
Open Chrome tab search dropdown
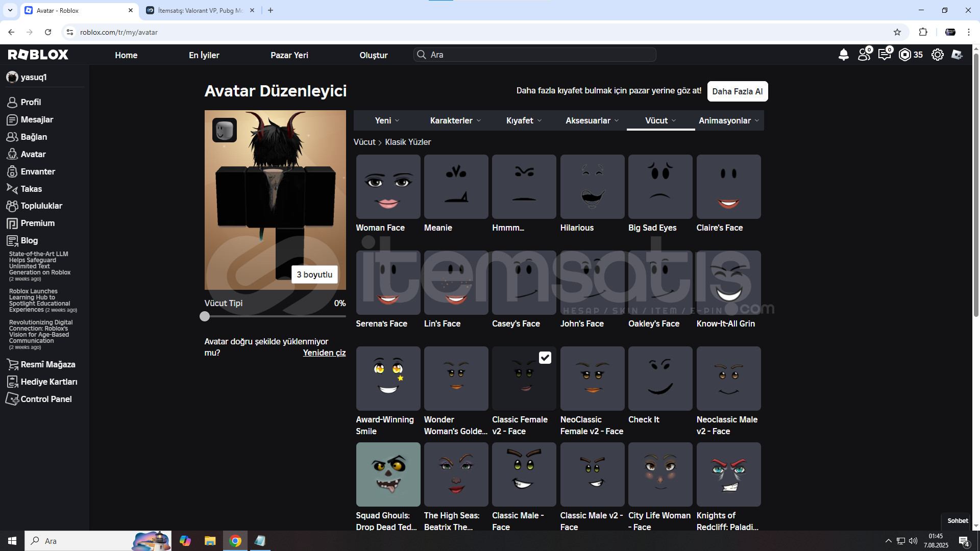pos(10,10)
